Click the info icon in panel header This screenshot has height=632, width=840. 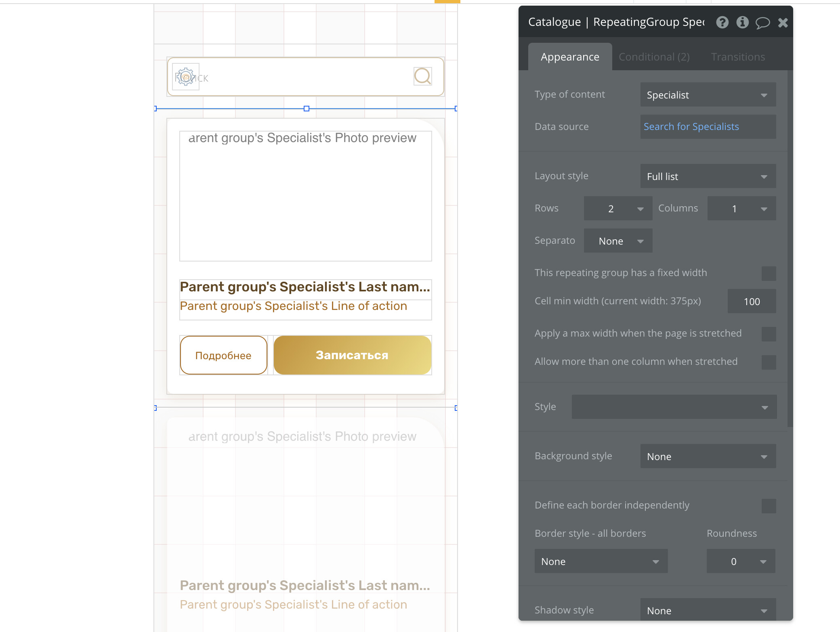click(742, 22)
